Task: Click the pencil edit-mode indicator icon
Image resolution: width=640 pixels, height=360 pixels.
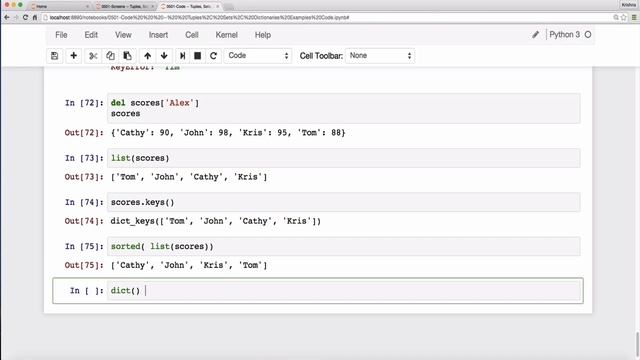Action: (x=536, y=35)
